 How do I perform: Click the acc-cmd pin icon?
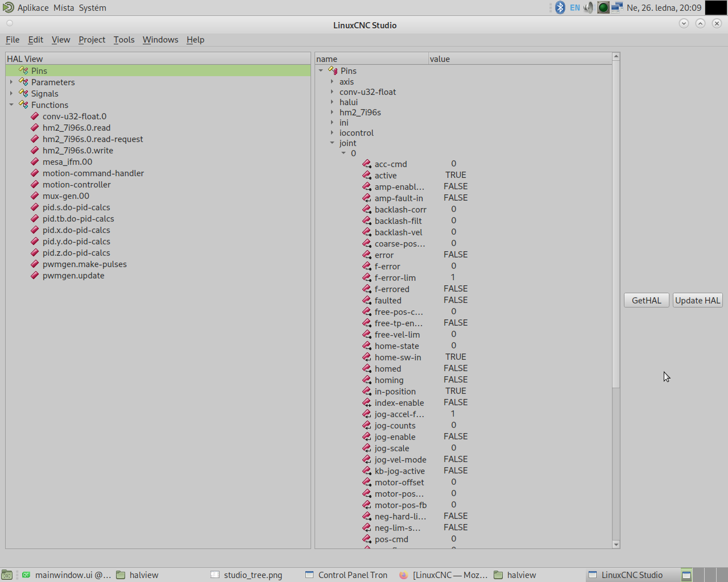[367, 164]
